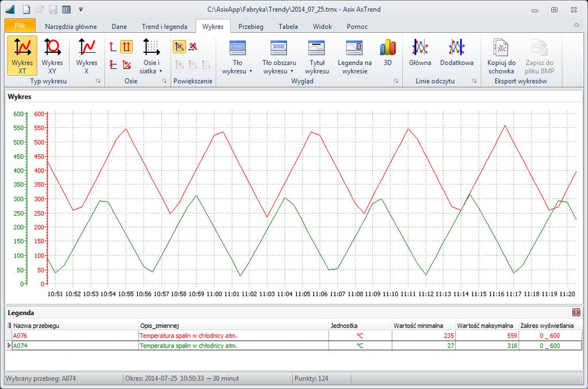Screen dimensions: 588x389
Task: Click the 11:00 label on the time axis
Action: tap(214, 294)
